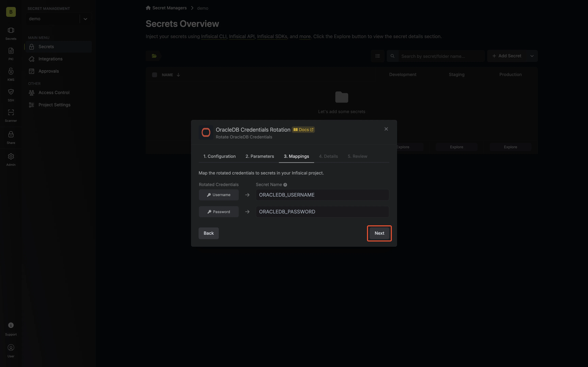
Task: Click the home icon in the breadcrumb
Action: click(x=148, y=8)
